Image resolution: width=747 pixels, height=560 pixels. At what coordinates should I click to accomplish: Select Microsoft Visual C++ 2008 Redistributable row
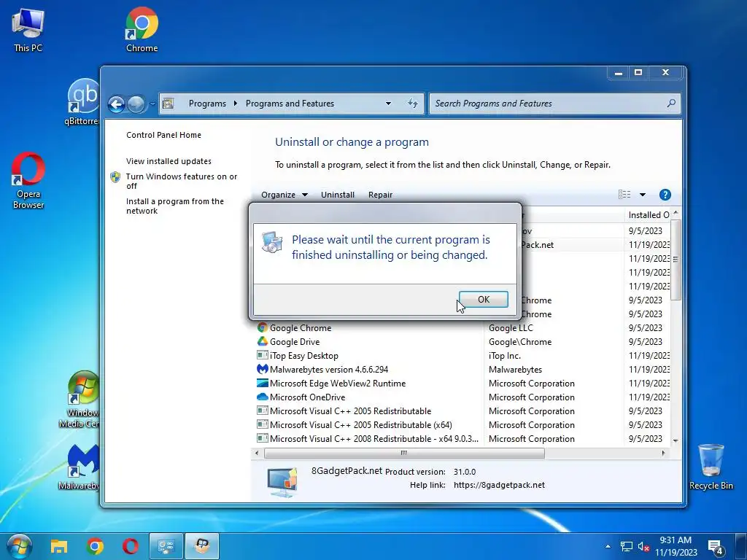374,438
